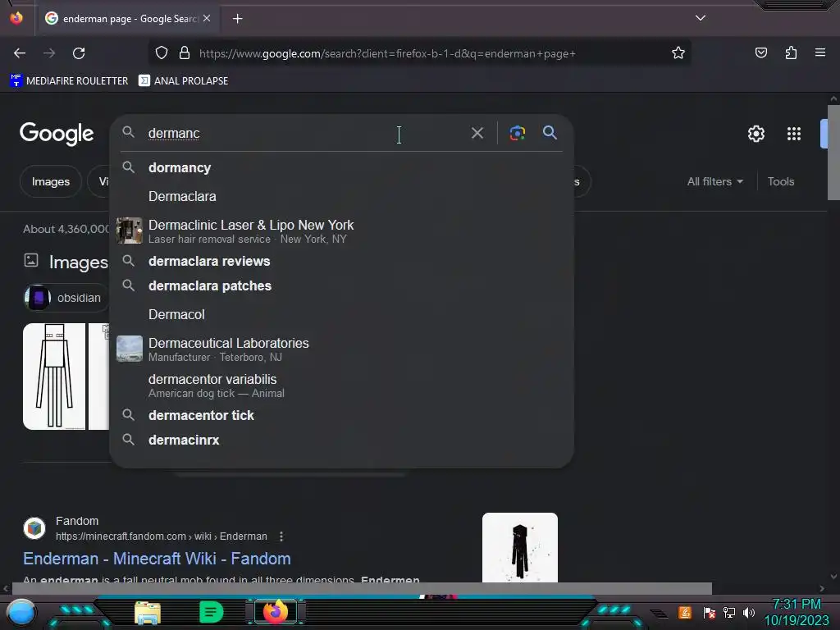Open the search Tools button
Viewport: 840px width, 630px height.
[781, 181]
